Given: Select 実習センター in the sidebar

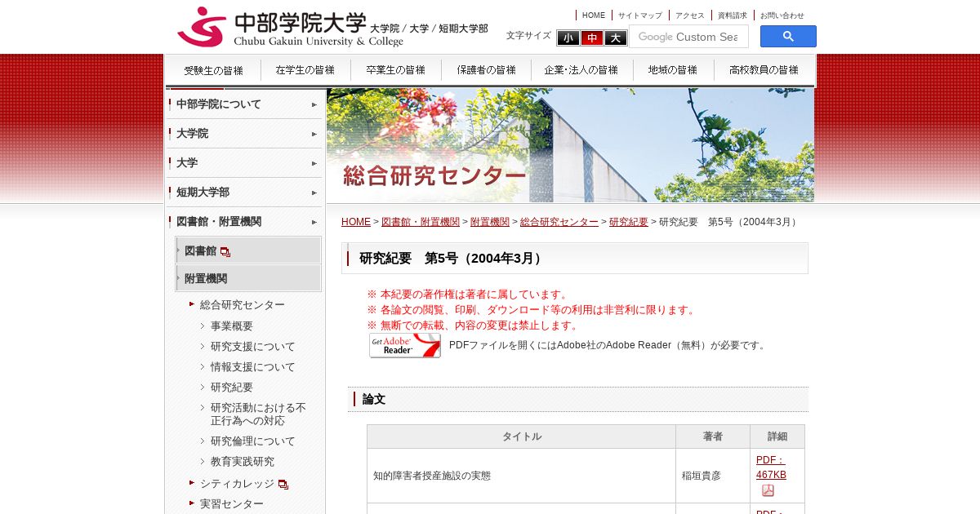Looking at the screenshot, I should click(232, 504).
